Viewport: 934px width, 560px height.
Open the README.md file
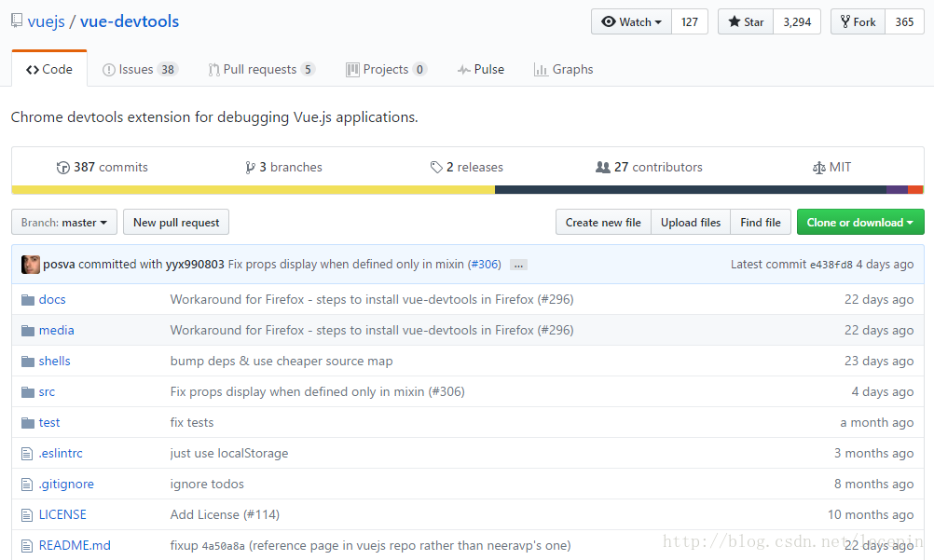click(x=76, y=546)
